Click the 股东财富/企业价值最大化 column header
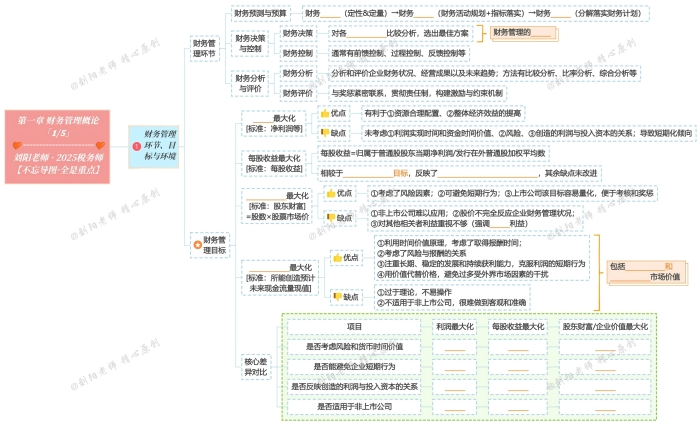The image size is (700, 426). 605,326
